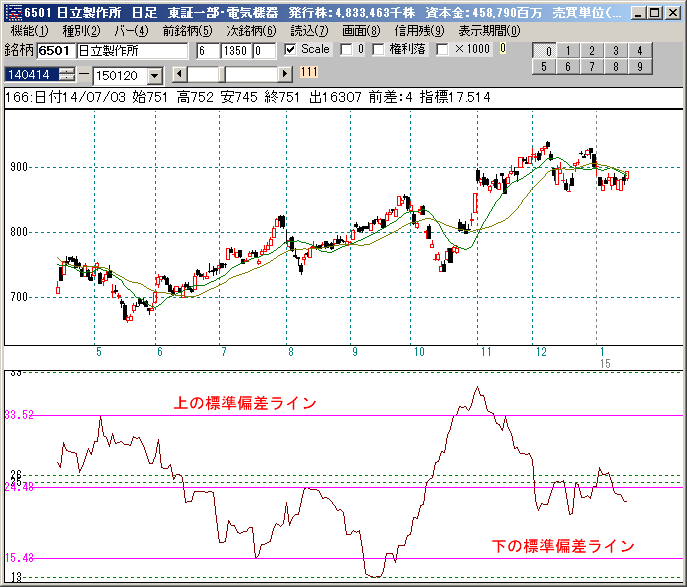Toggle the Scale checkbox
687x587 pixels.
(290, 50)
